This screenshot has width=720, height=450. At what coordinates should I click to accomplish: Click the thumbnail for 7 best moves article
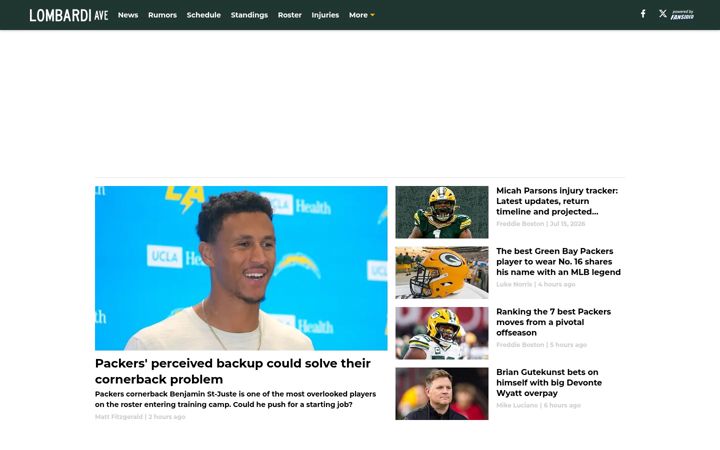(x=442, y=333)
